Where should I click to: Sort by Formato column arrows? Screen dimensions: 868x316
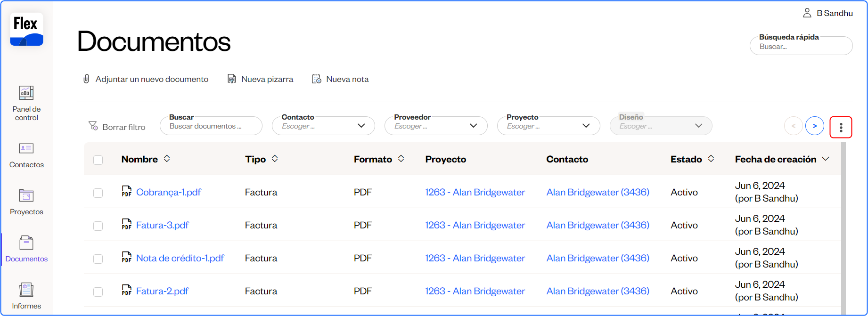tap(401, 159)
